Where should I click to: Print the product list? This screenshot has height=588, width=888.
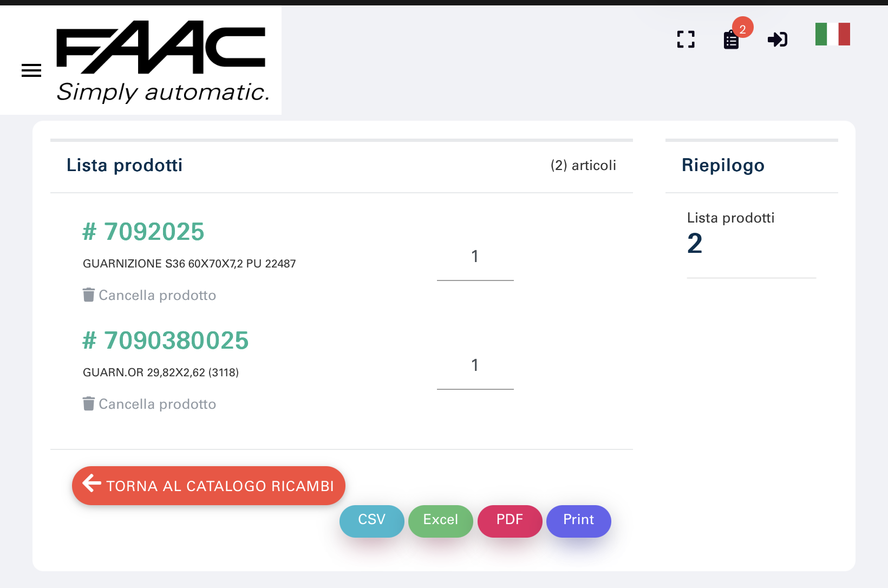(578, 520)
